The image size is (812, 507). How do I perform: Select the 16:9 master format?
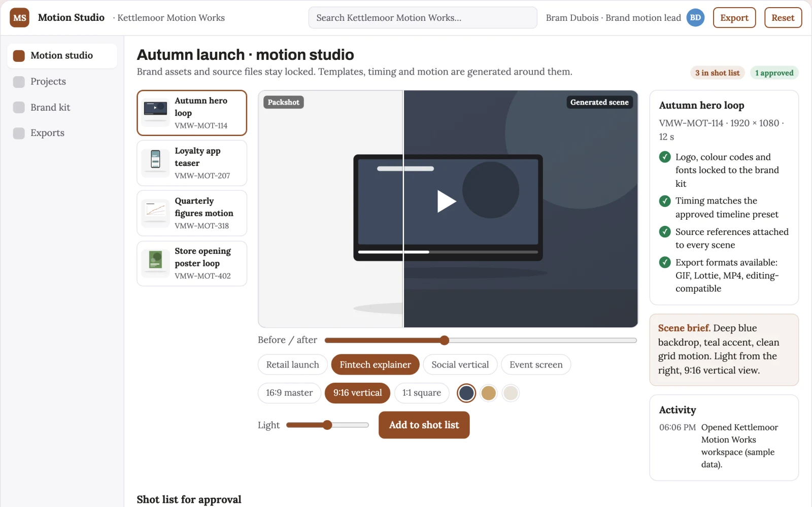click(289, 393)
